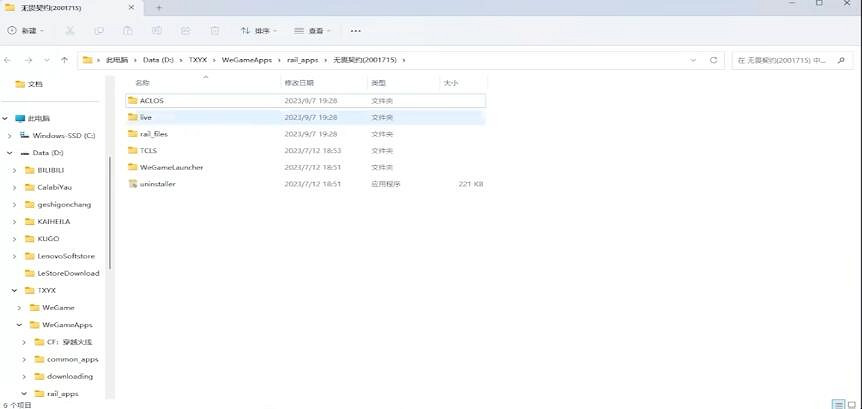Viewport: 862px width, 409px height.
Task: Collapse the TXYX tree node
Action: (14, 290)
